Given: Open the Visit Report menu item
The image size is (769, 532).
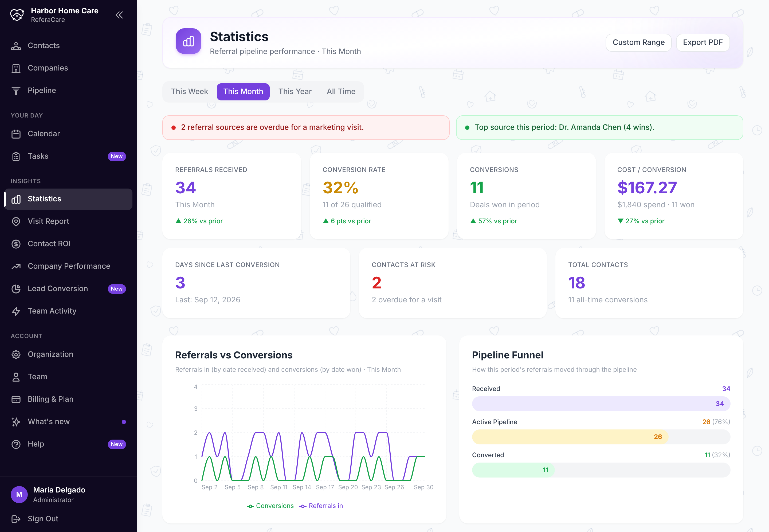Looking at the screenshot, I should click(68, 221).
